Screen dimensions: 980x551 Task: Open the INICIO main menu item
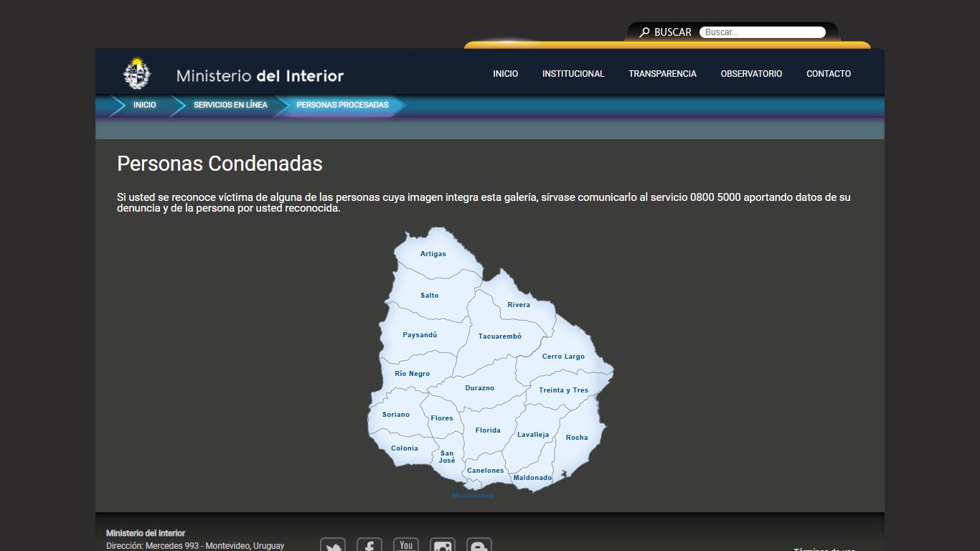pos(505,74)
